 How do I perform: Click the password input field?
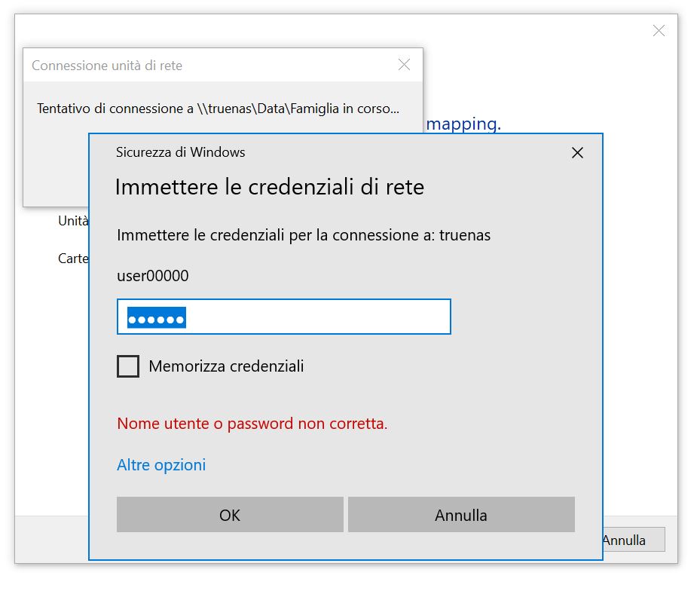point(284,317)
